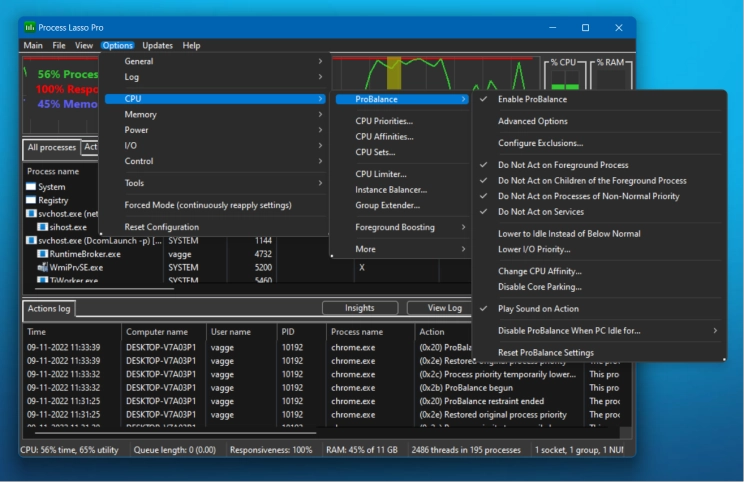Click the svchost.exe (DcomLaunch -p) icon

[31, 241]
